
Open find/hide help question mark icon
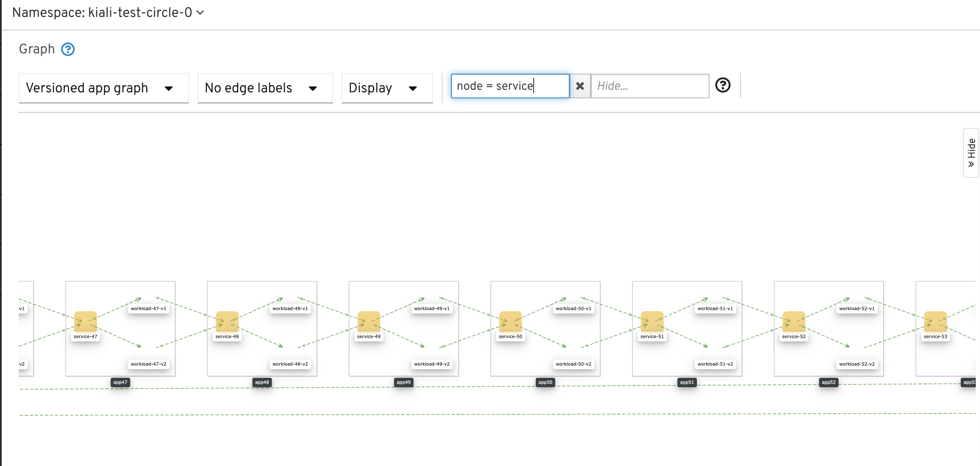[x=722, y=85]
